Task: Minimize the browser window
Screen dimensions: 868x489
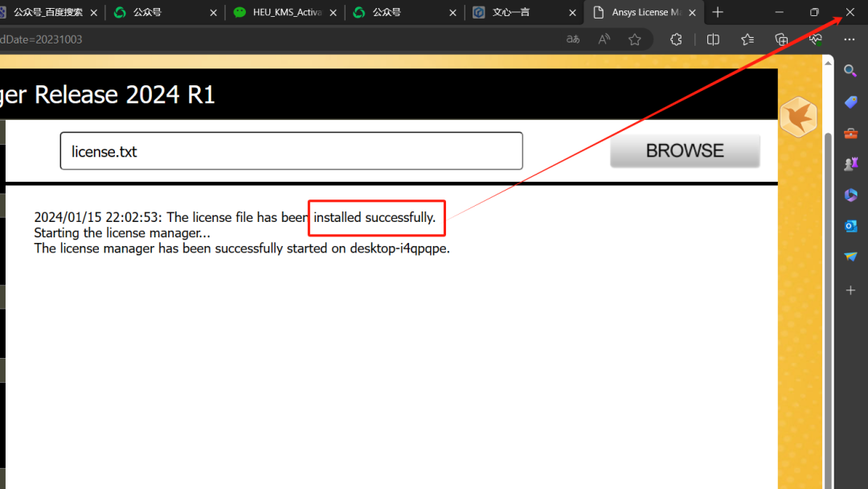Action: (x=779, y=12)
